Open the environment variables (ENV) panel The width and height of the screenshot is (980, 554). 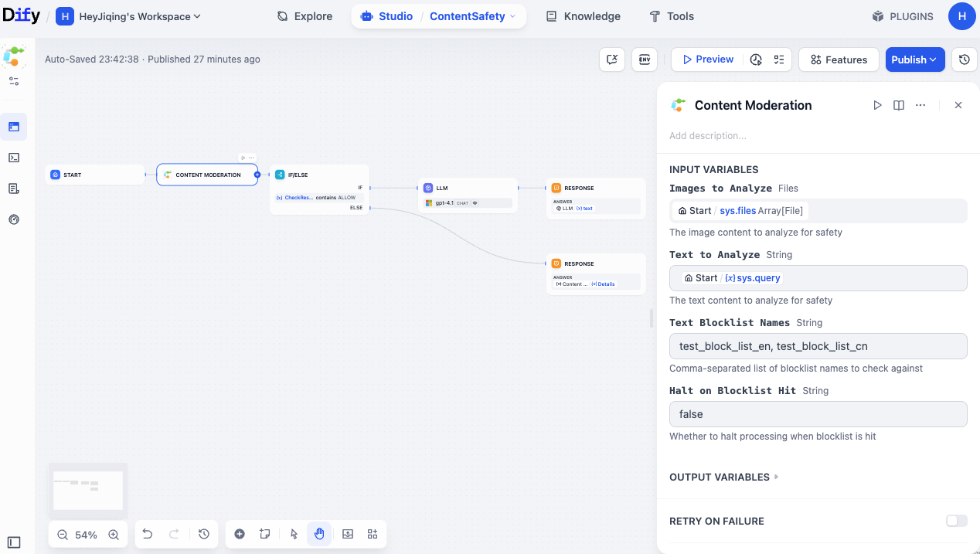pos(644,59)
